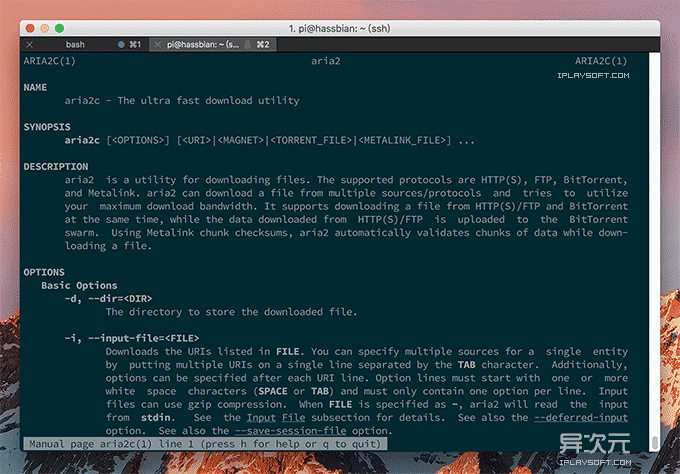Click the green zoom window button
680x474 pixels.
click(59, 28)
